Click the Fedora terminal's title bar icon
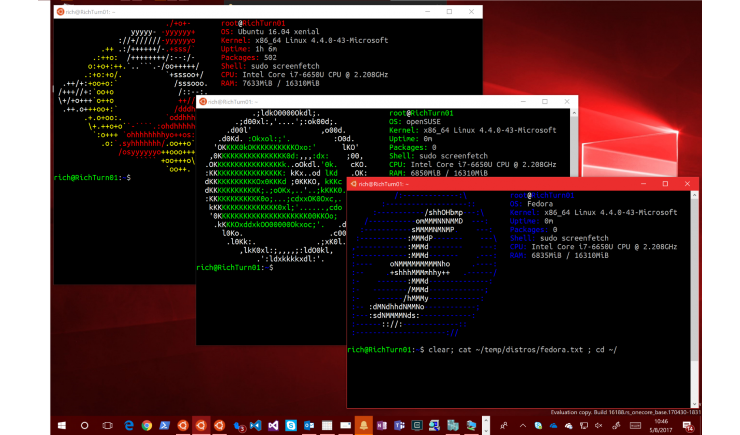The width and height of the screenshot is (740, 435). click(354, 182)
